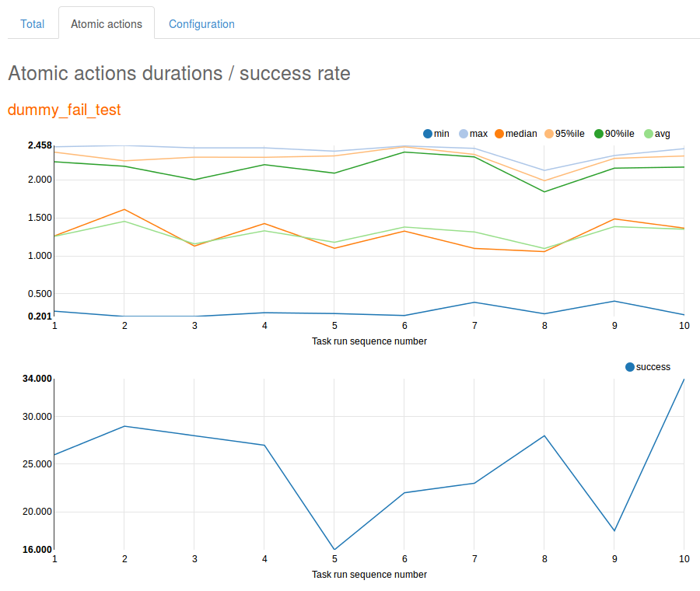Image resolution: width=700 pixels, height=591 pixels.
Task: Hide the median series via legend
Action: click(499, 134)
